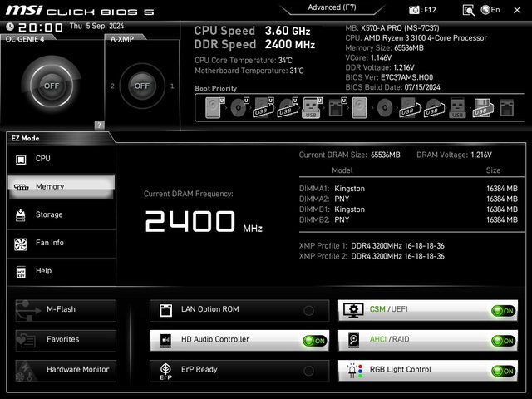This screenshot has height=399, width=532.
Task: Turn on ErP Ready option
Action: pyautogui.click(x=309, y=370)
